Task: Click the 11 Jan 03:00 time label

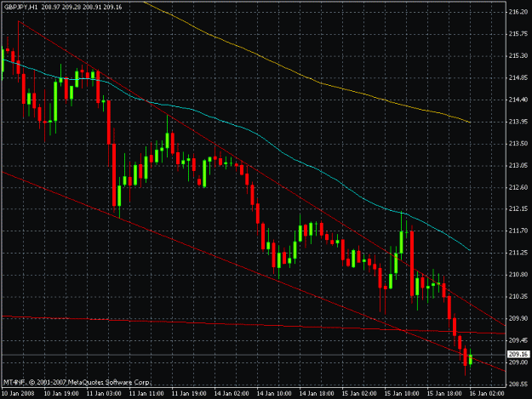Action: tap(104, 393)
